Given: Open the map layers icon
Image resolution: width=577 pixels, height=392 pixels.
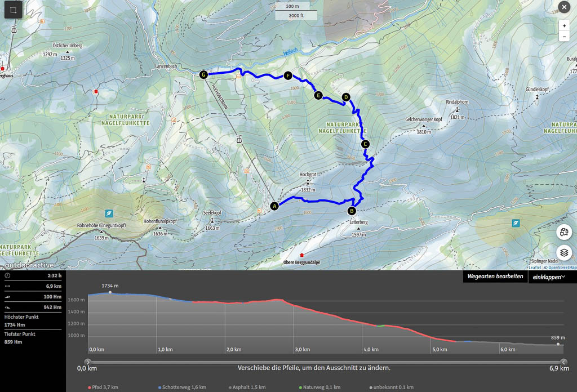Looking at the screenshot, I should (564, 252).
